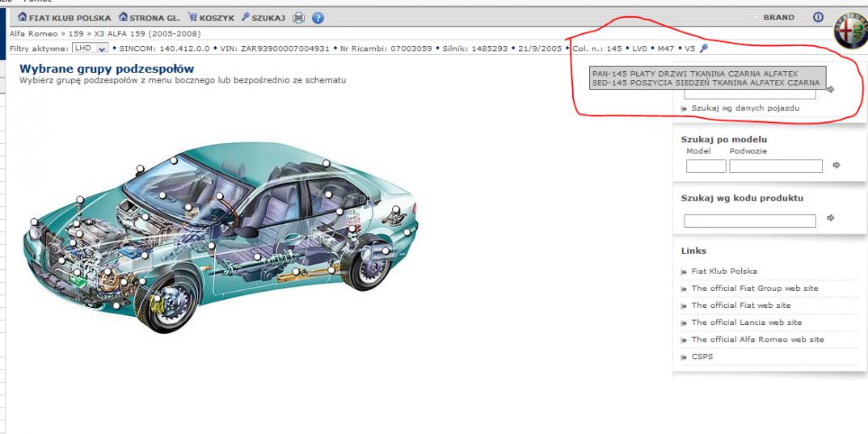The image size is (868, 434).
Task: Go to STRONA GŁ. main page
Action: 150,18
